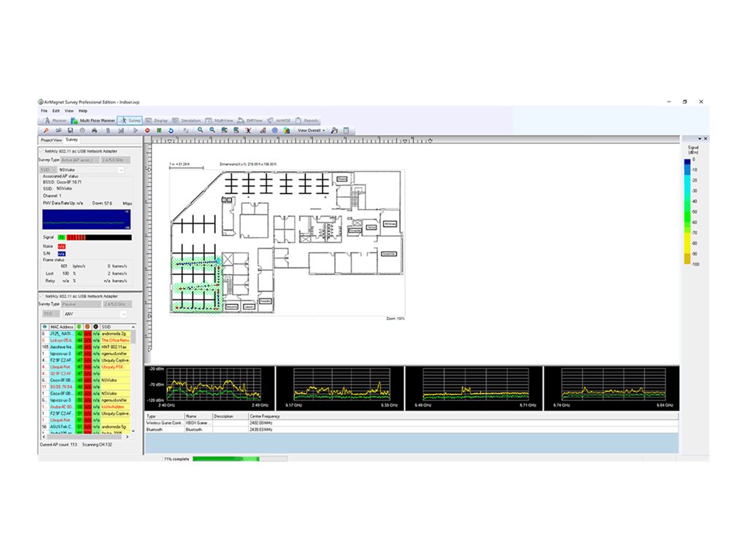The height and width of the screenshot is (560, 747).
Task: Open the View Overall dropdown
Action: (x=311, y=131)
